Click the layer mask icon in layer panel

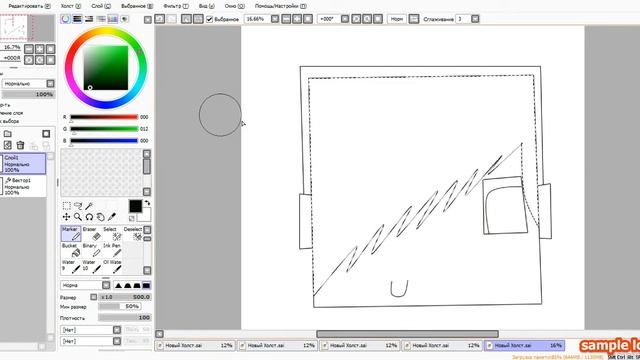click(46, 134)
